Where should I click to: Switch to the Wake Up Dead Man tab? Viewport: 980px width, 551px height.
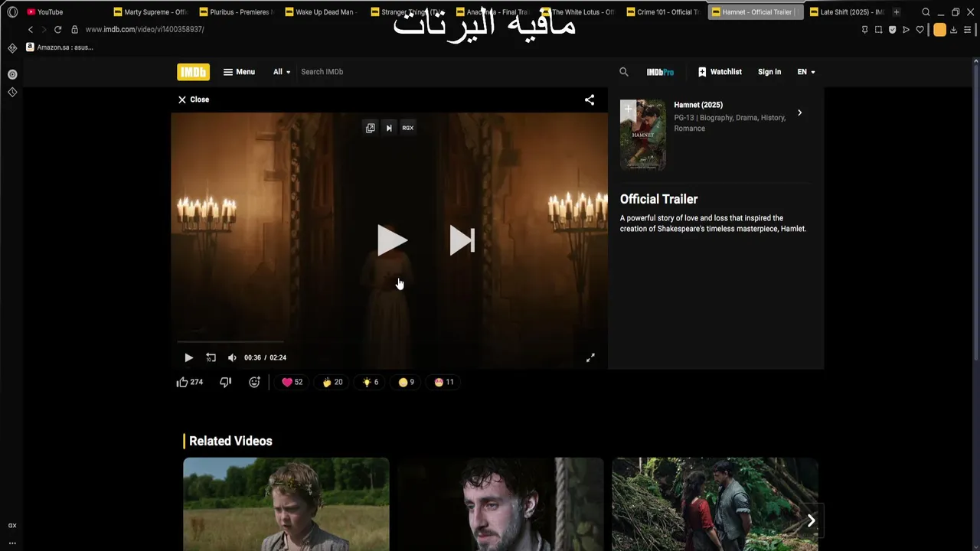[322, 12]
